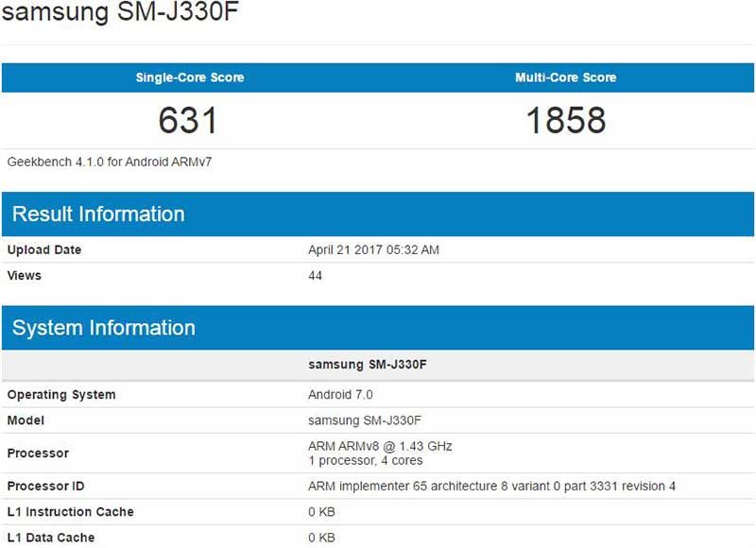Image resolution: width=756 pixels, height=548 pixels.
Task: Select the Multi-Core Score header
Action: tap(565, 77)
